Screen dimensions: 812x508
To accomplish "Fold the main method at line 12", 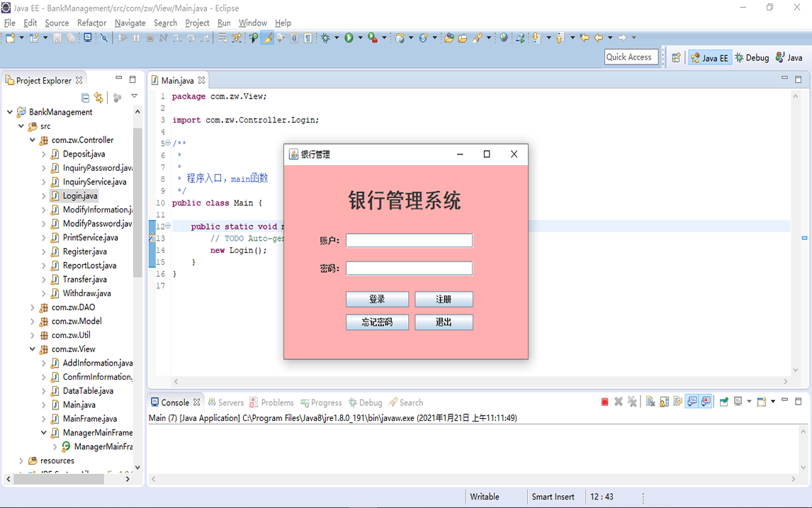I will point(168,226).
